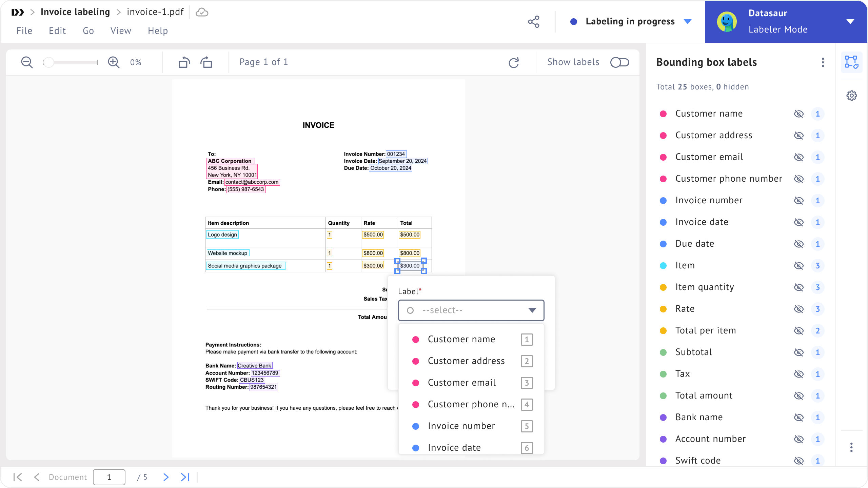Toggle the Show labels switch

point(619,62)
